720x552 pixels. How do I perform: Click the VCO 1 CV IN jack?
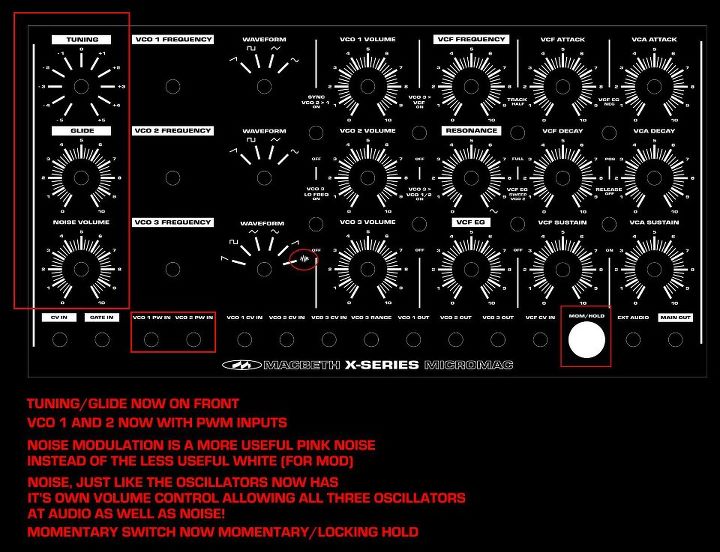(x=244, y=339)
